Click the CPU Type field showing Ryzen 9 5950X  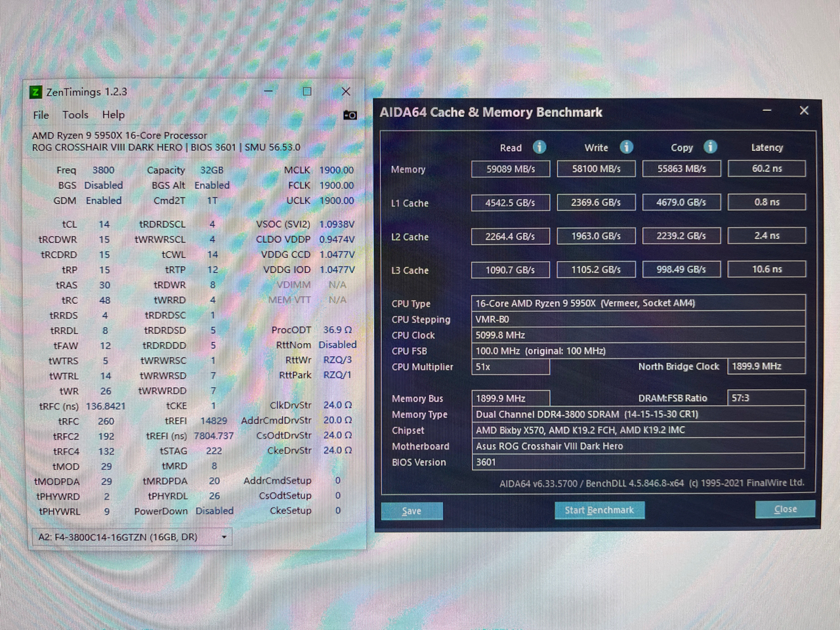[638, 303]
